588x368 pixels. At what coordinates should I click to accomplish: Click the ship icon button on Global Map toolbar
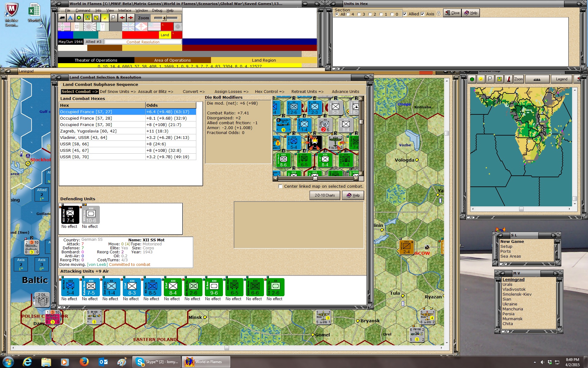click(537, 79)
